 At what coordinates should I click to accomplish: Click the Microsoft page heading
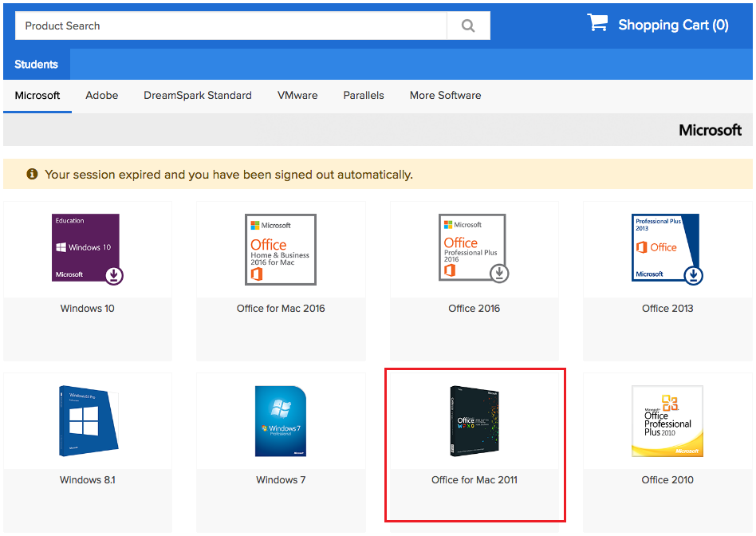[x=711, y=130]
